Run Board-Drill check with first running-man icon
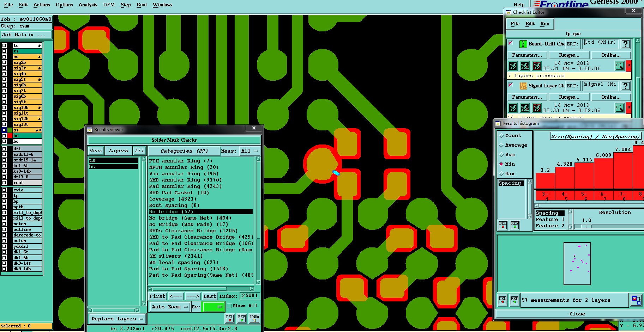 [x=513, y=66]
